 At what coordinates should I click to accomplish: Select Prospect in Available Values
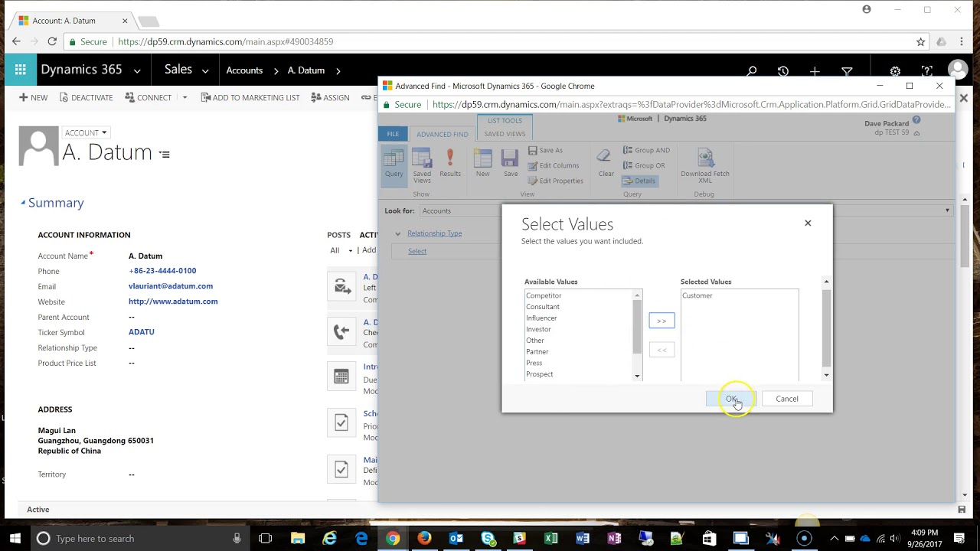[539, 374]
